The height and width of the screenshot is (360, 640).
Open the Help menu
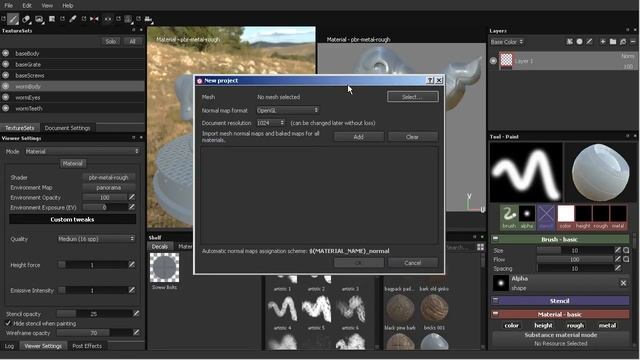pos(67,5)
